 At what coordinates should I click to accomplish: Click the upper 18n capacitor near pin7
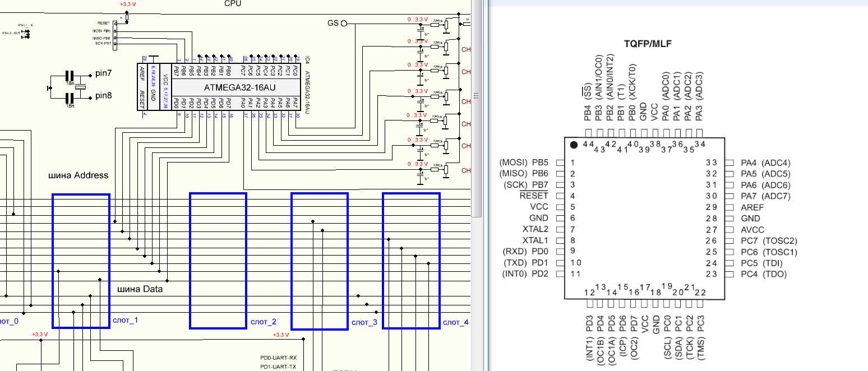coord(70,76)
